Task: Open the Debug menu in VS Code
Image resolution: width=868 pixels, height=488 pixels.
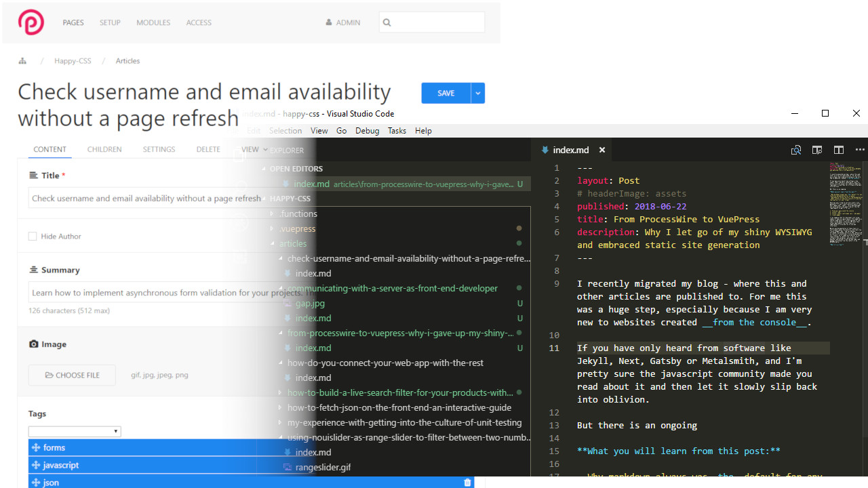Action: click(367, 131)
